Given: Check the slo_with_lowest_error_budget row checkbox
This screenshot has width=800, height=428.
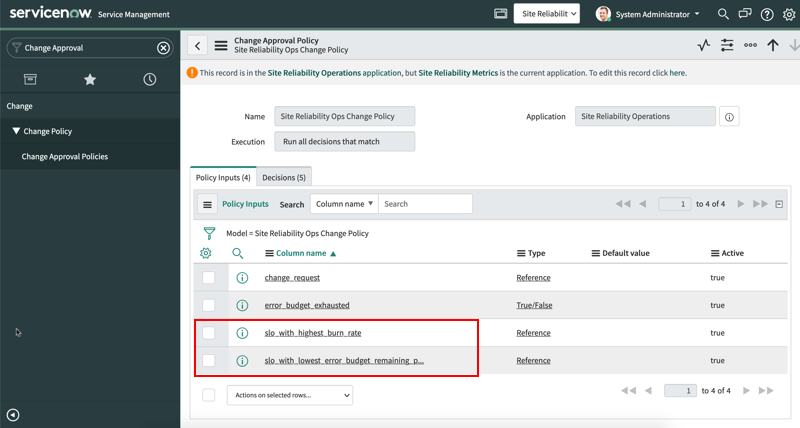Looking at the screenshot, I should [209, 360].
